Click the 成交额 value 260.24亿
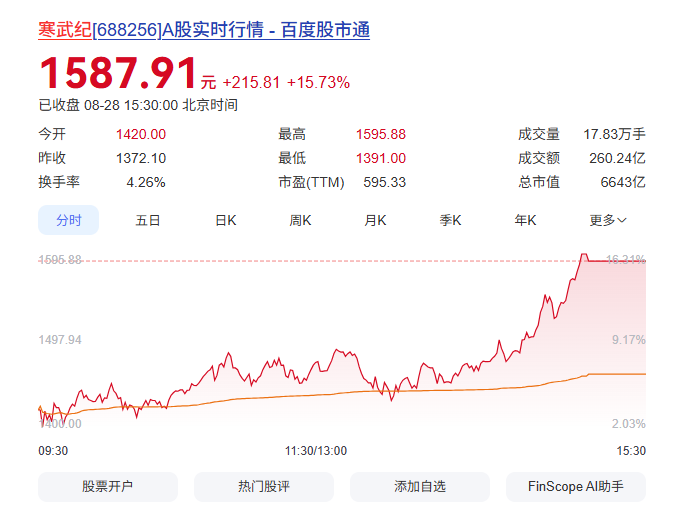Viewport: 694px width, 524px height. 617,158
